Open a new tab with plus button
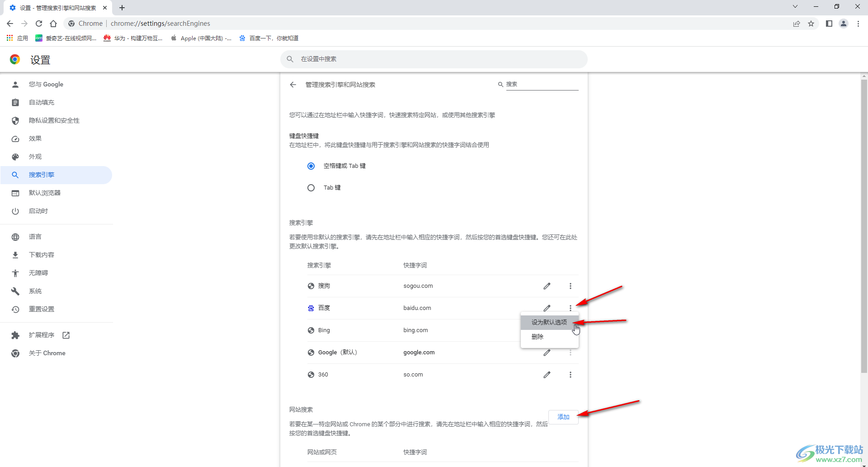This screenshot has height=467, width=868. 122,8
